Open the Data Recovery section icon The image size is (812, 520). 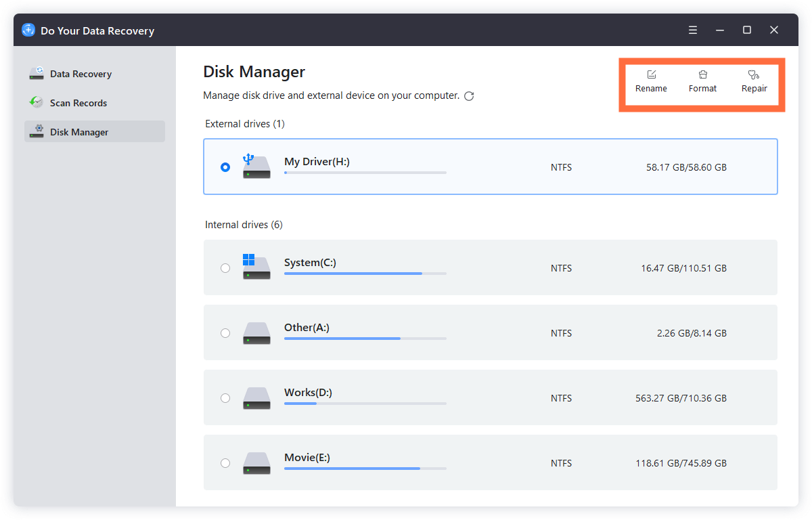(x=35, y=73)
